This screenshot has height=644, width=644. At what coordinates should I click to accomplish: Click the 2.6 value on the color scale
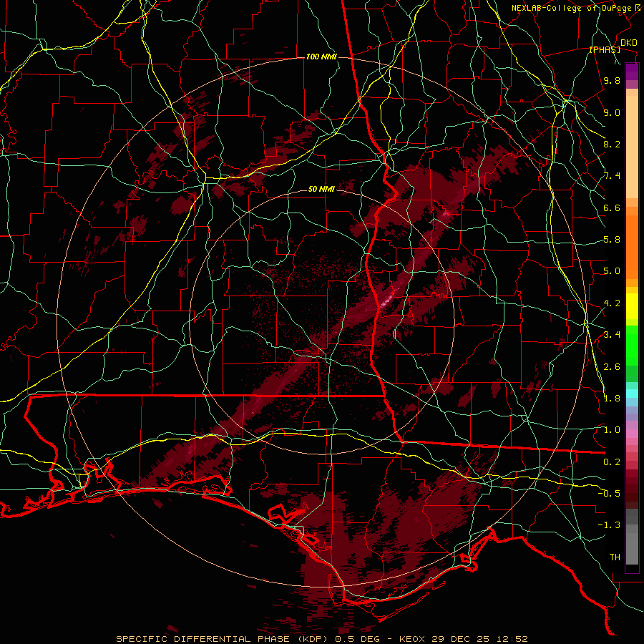(x=612, y=367)
